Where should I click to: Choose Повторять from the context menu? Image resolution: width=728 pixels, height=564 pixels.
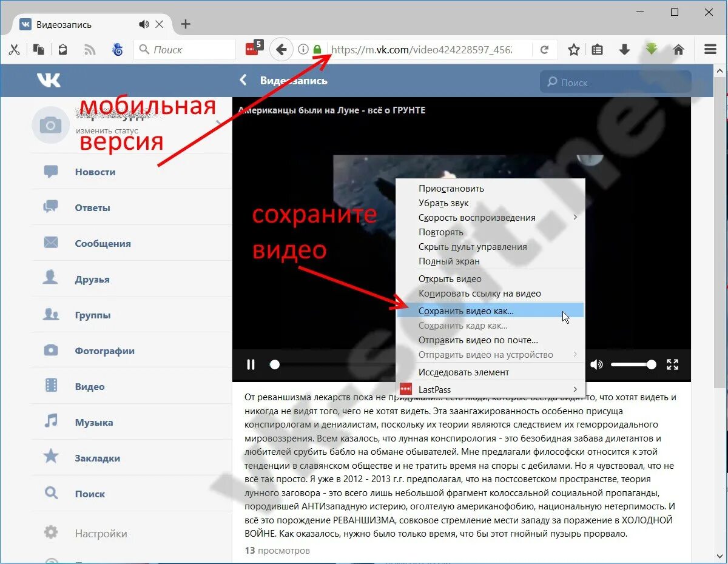pyautogui.click(x=490, y=232)
